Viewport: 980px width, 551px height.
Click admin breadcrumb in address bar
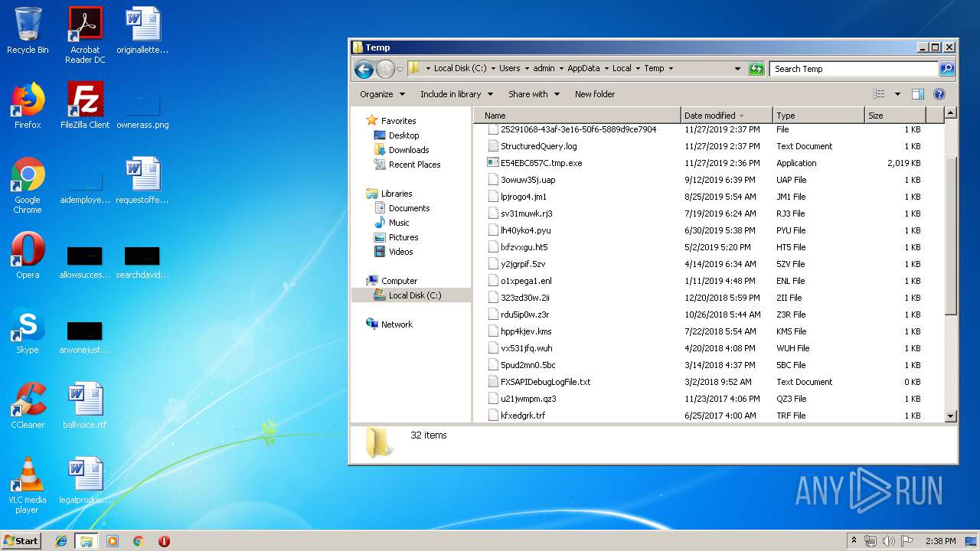[544, 68]
